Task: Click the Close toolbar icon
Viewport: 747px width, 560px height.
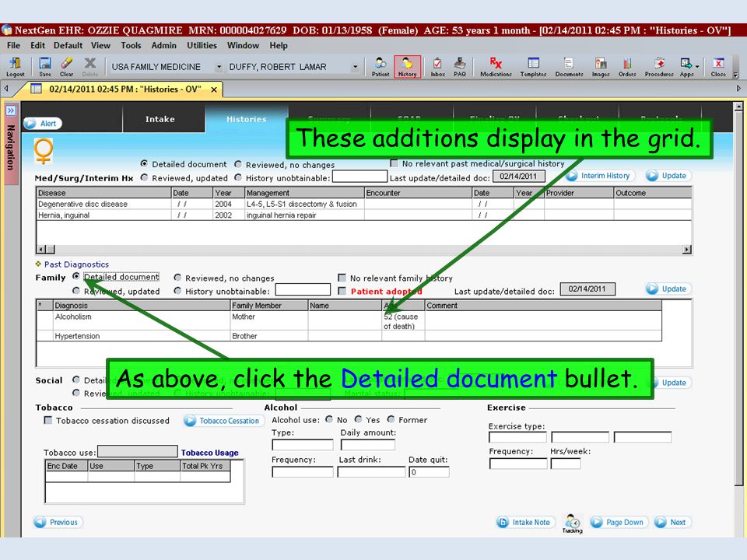Action: 718,67
